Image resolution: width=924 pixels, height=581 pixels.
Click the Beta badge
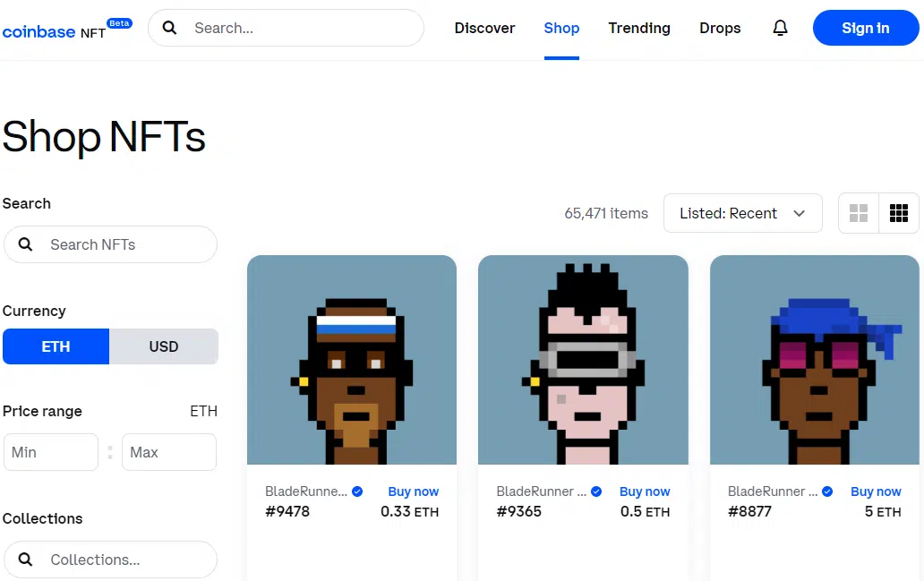(120, 23)
